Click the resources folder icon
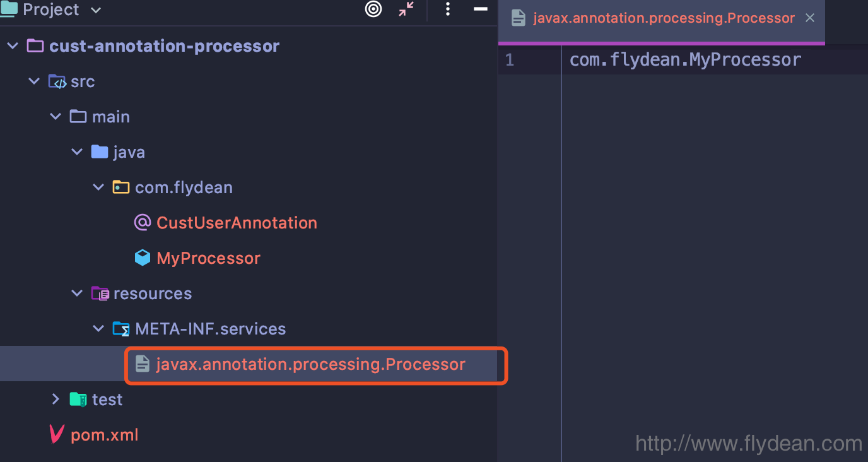This screenshot has height=462, width=868. (100, 293)
